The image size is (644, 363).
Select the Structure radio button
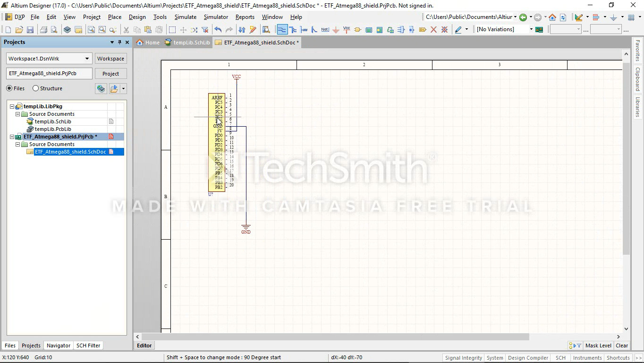[x=36, y=88]
